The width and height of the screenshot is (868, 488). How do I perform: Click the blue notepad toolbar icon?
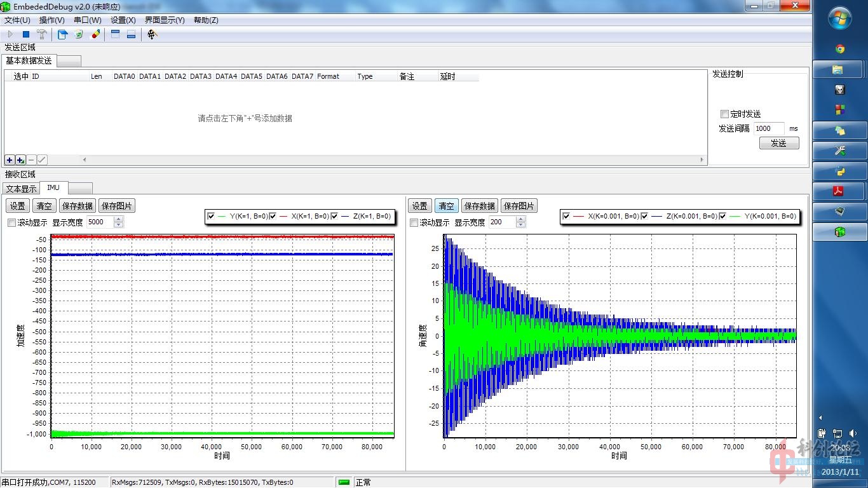62,34
